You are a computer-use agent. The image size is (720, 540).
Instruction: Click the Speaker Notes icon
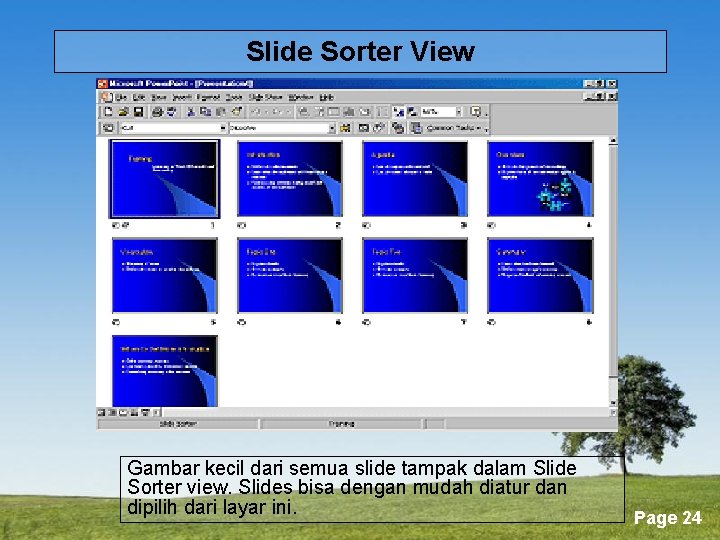point(416,128)
